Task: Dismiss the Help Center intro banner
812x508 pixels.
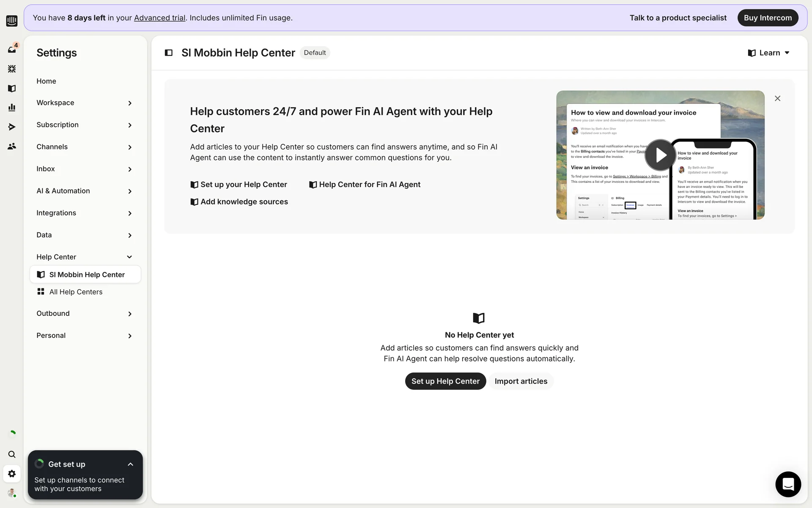Action: point(777,99)
